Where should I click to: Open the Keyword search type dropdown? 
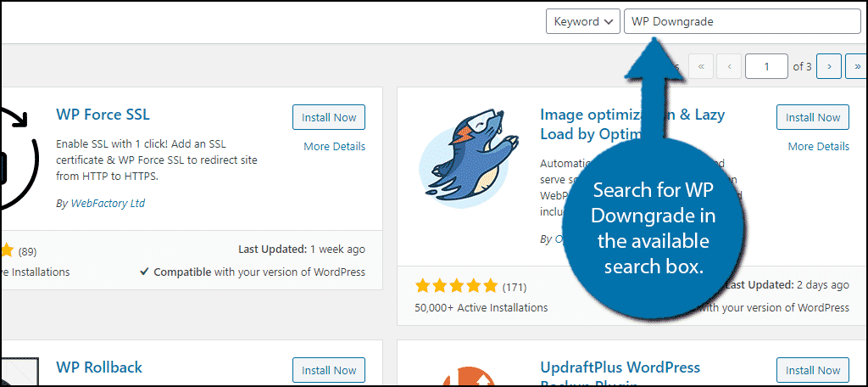pyautogui.click(x=583, y=21)
